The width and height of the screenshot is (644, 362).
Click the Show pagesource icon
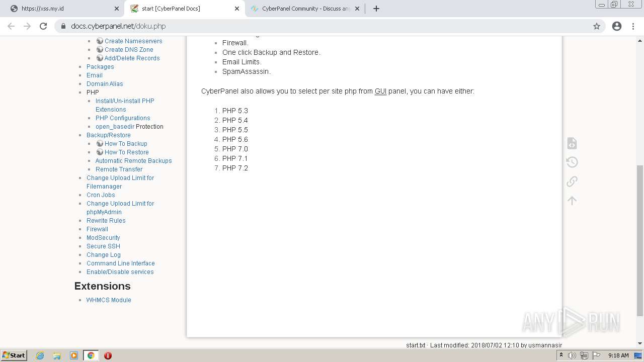pos(572,143)
